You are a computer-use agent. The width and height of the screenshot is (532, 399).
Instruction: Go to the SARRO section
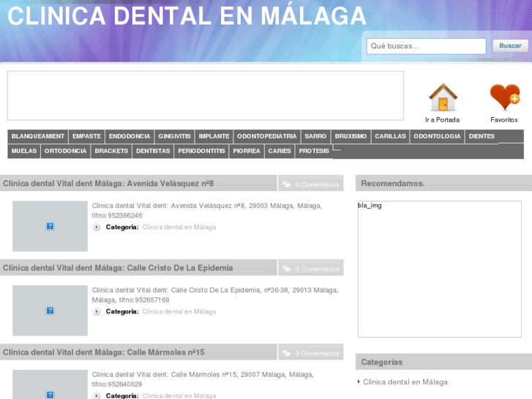(315, 136)
